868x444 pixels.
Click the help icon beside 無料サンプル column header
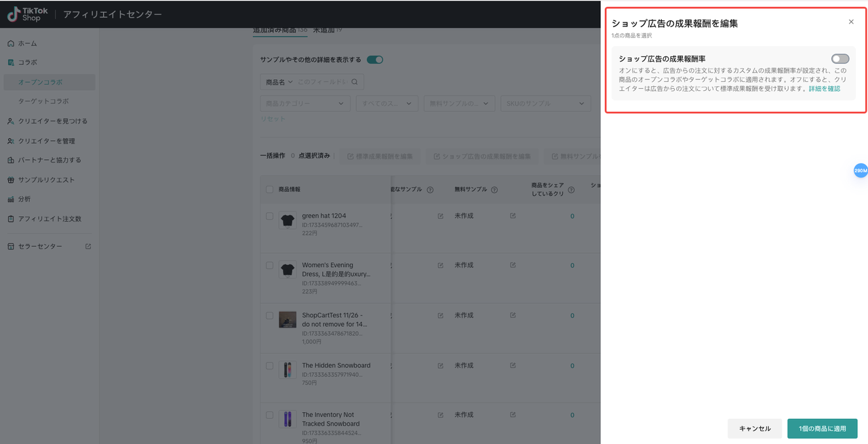[494, 190]
